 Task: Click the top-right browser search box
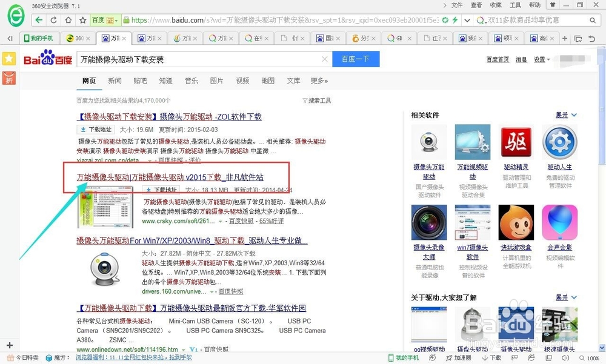[x=536, y=20]
